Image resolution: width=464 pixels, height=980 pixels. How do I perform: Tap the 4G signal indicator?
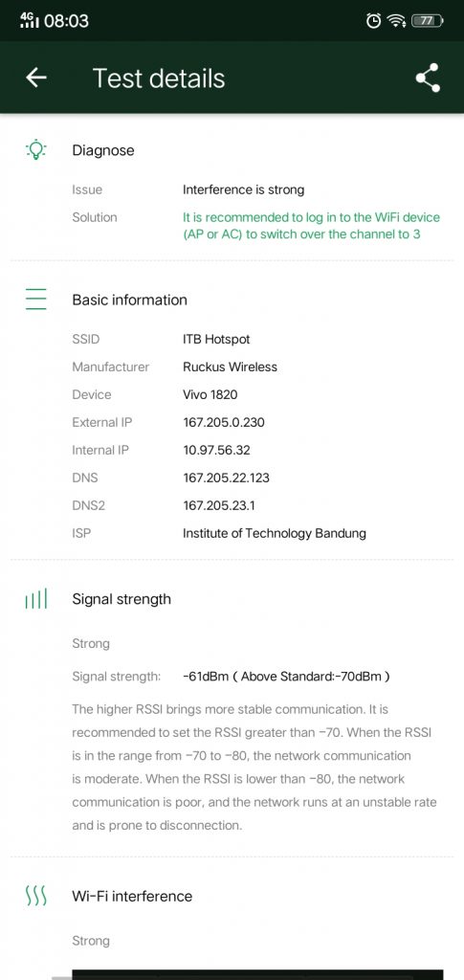pos(29,21)
